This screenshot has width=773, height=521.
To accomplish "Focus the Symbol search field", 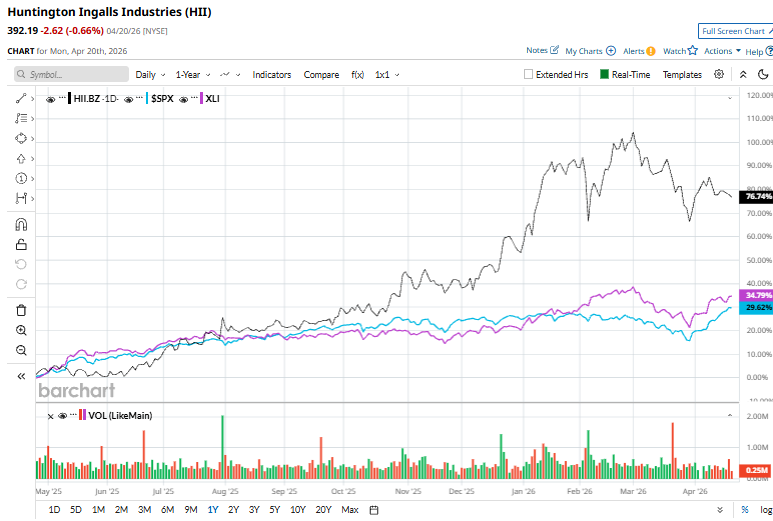I will [x=71, y=74].
